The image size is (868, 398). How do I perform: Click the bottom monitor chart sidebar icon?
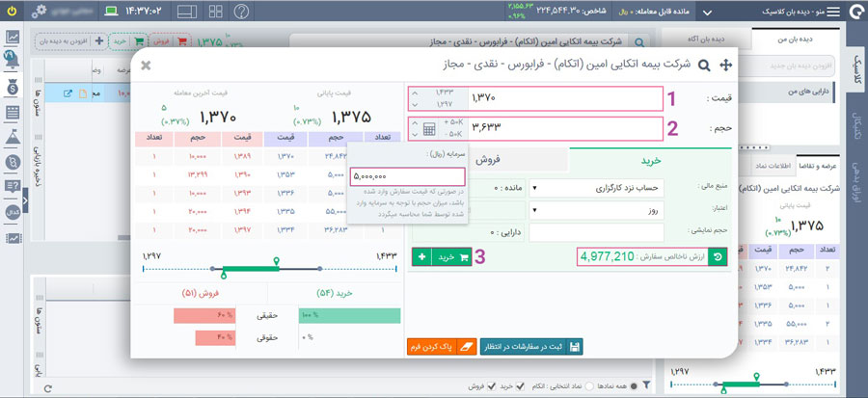point(13,238)
